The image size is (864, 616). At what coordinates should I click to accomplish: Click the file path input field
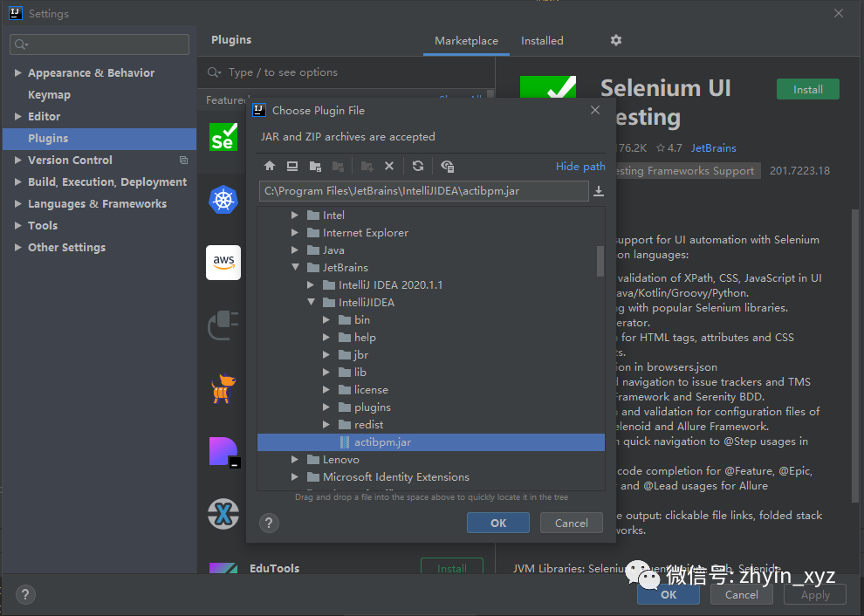click(x=424, y=191)
